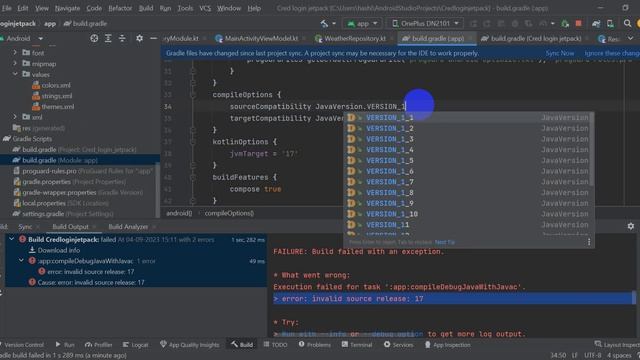Image resolution: width=640 pixels, height=360 pixels.
Task: Click completion popup more options dots
Action: (589, 242)
